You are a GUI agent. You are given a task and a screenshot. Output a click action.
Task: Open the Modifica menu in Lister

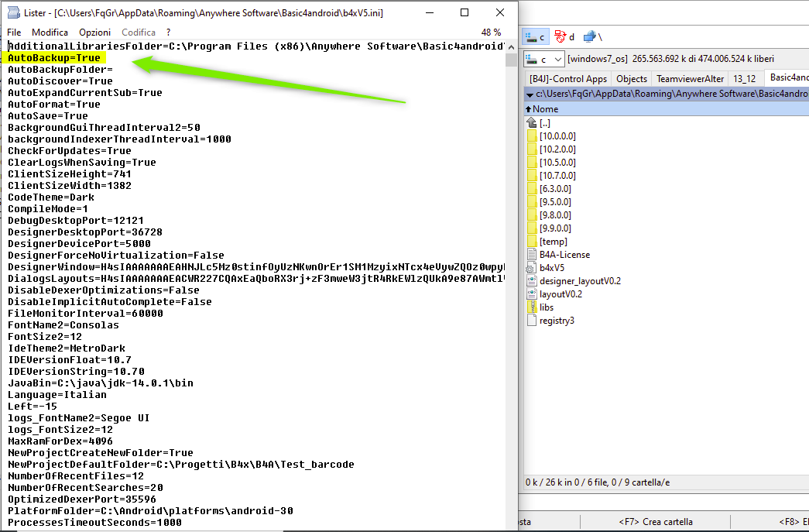(50, 33)
